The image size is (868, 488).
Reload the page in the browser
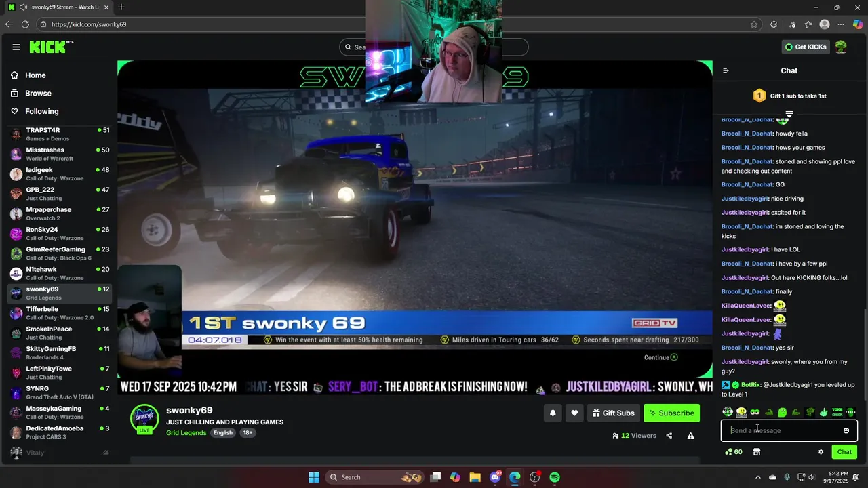(25, 24)
